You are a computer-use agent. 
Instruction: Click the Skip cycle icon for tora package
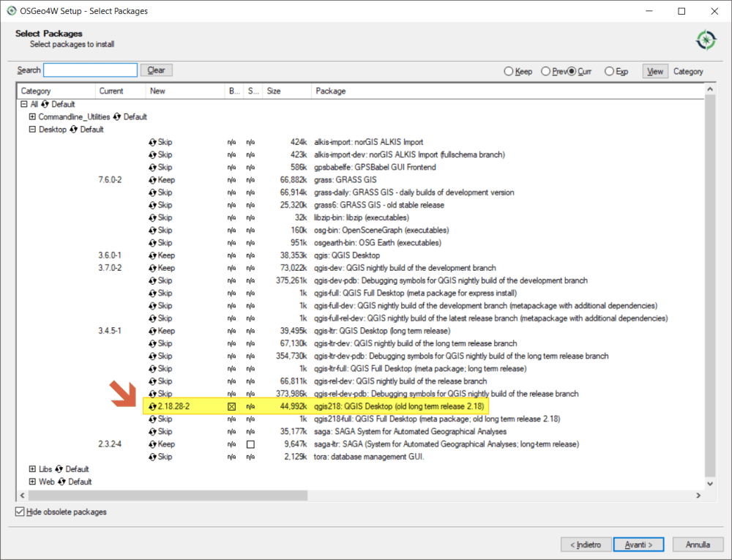[153, 457]
